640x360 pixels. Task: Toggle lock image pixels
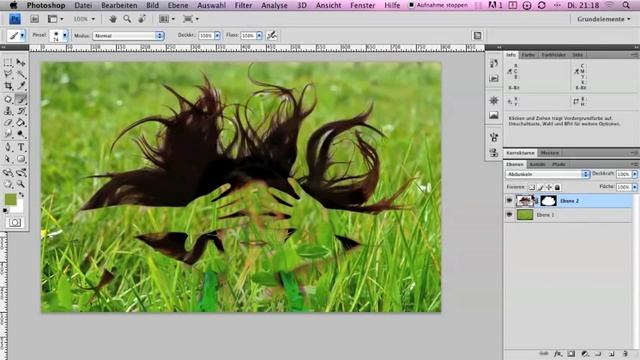click(x=540, y=187)
